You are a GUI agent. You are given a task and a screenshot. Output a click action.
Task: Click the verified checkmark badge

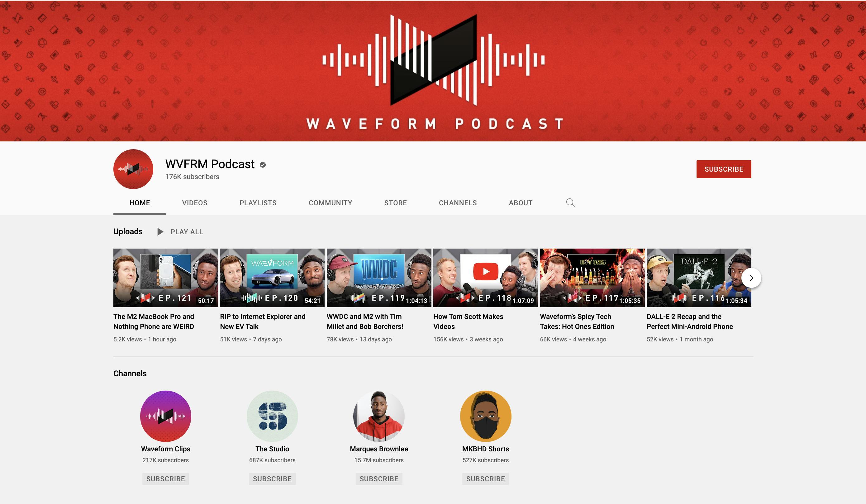pos(263,164)
